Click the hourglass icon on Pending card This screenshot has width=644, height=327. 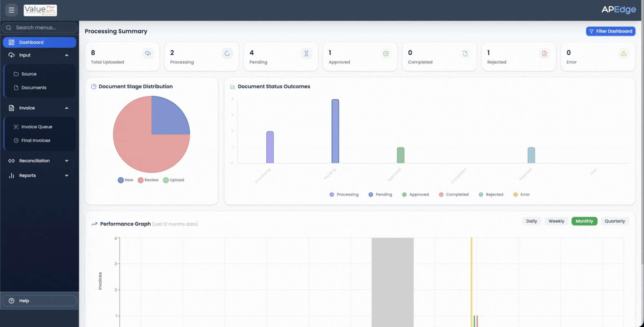[306, 54]
